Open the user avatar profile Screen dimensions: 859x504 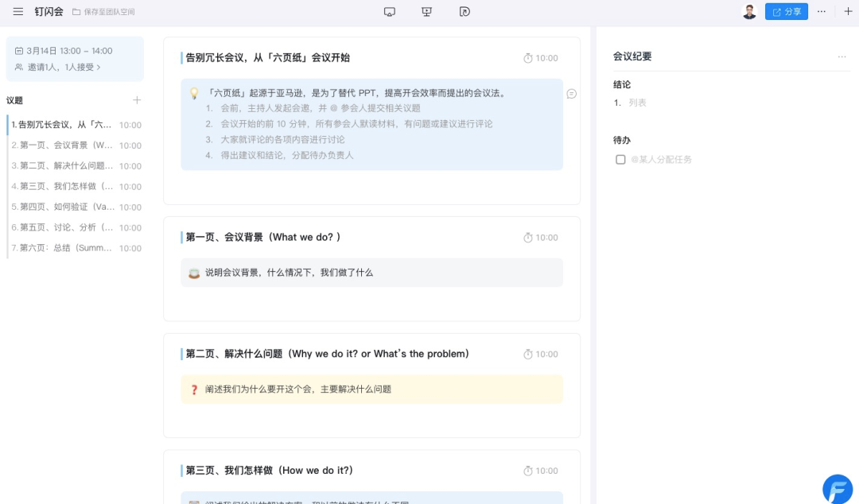749,11
